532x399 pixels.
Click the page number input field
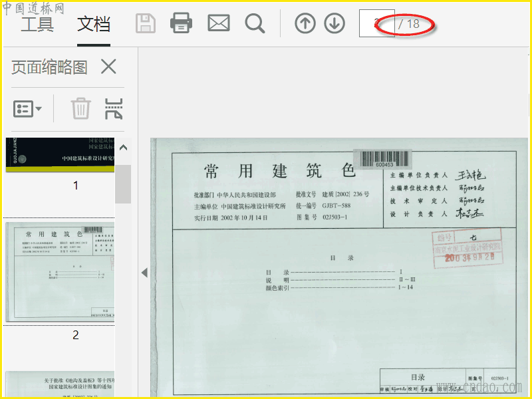click(376, 23)
